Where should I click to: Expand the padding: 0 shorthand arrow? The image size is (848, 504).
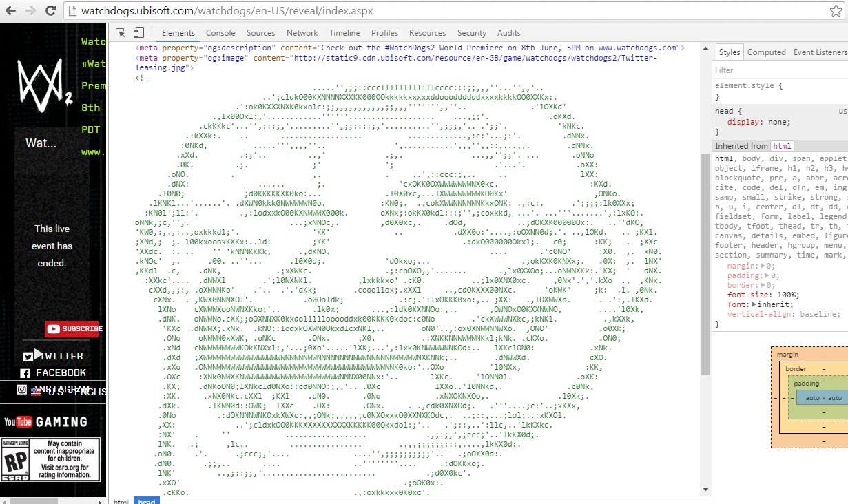[767, 275]
